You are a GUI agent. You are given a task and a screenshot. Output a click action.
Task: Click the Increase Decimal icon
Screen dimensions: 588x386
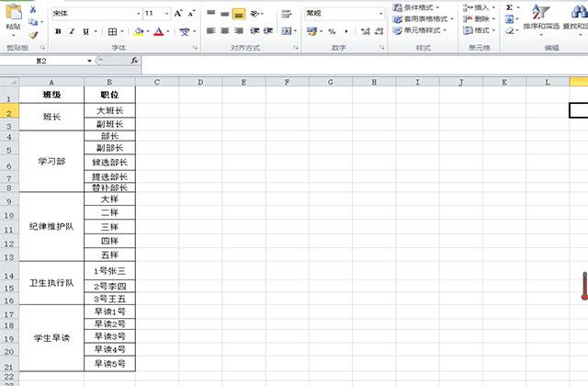366,31
